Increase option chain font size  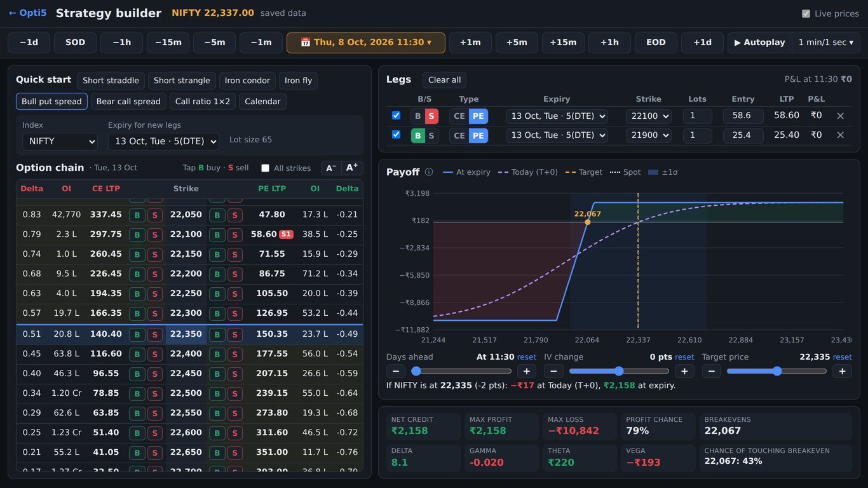pos(352,168)
